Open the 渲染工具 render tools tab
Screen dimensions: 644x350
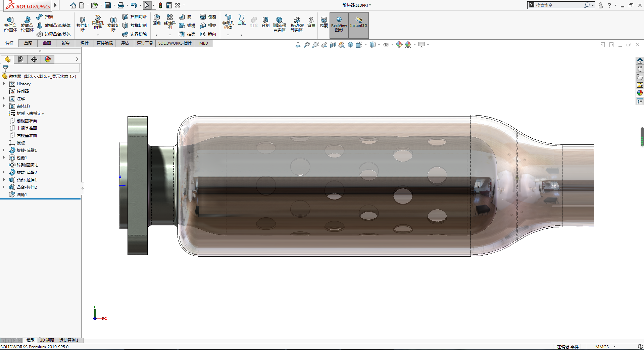(145, 43)
